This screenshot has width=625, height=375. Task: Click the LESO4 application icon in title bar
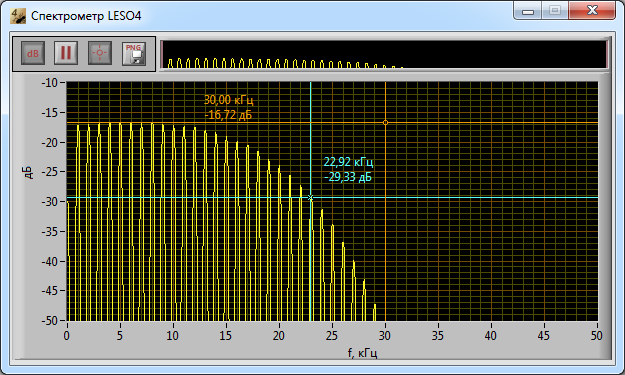pos(18,16)
